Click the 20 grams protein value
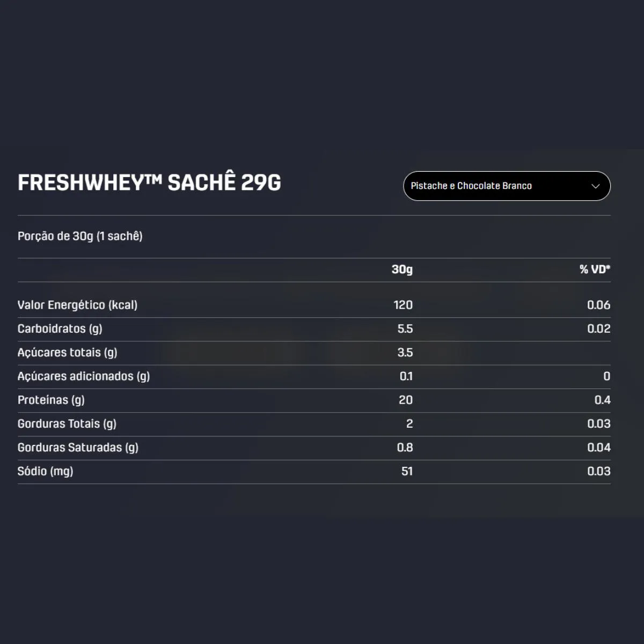This screenshot has height=644, width=644. click(406, 400)
